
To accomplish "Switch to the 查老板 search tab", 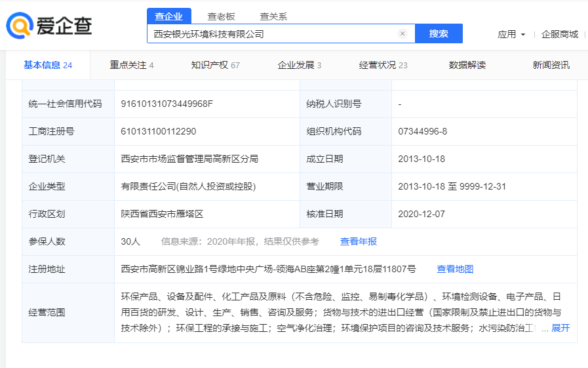I will pos(221,16).
